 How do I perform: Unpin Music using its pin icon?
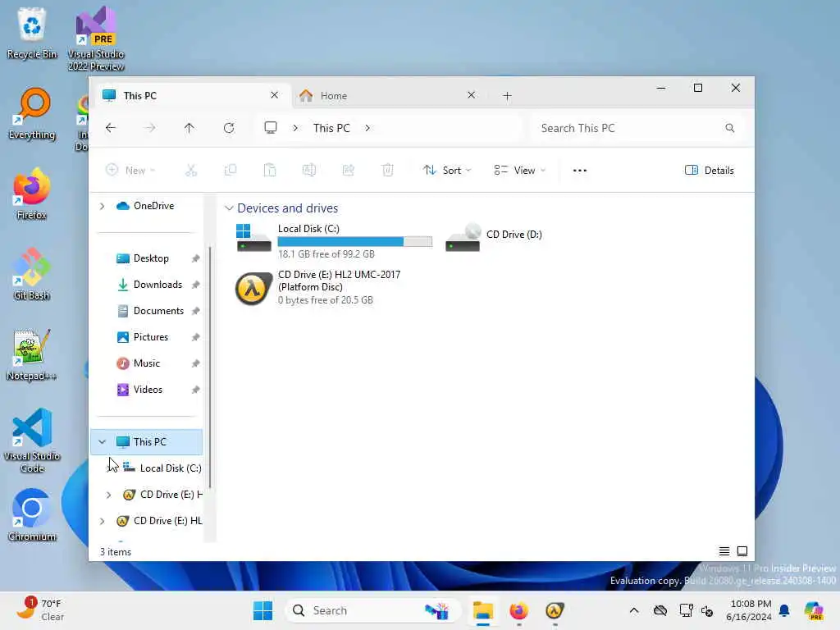coord(195,363)
